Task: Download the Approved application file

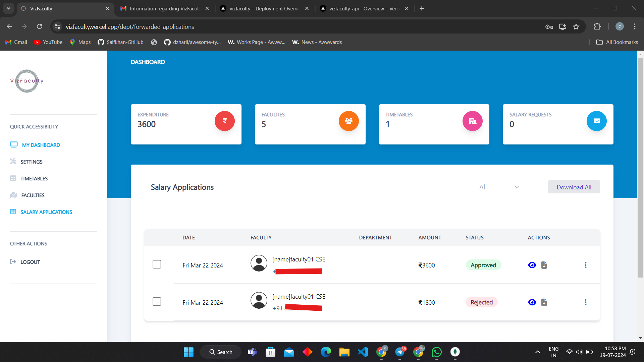Action: [x=544, y=265]
